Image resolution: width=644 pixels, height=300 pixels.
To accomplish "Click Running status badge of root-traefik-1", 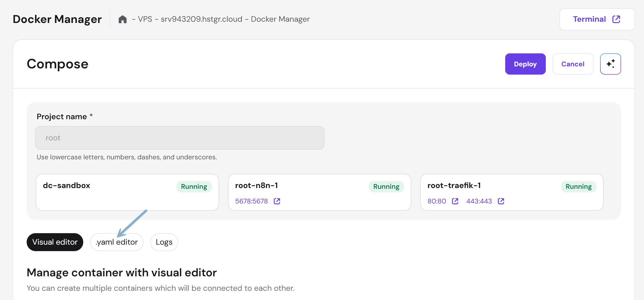I will tap(578, 186).
